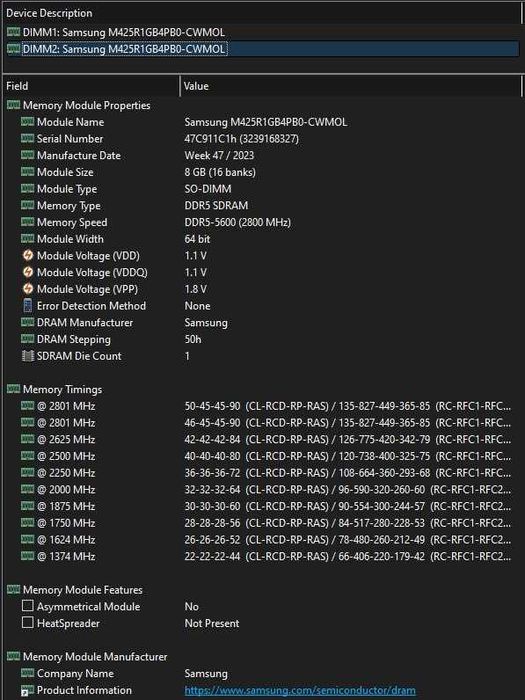Image resolution: width=525 pixels, height=700 pixels.
Task: Click the icon beside DRAM Stepping
Action: 27,339
